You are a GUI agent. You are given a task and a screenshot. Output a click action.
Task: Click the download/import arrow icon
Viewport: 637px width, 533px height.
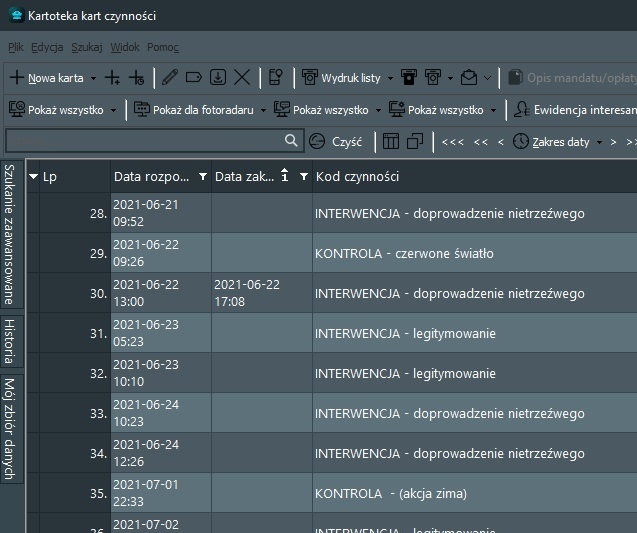point(218,77)
